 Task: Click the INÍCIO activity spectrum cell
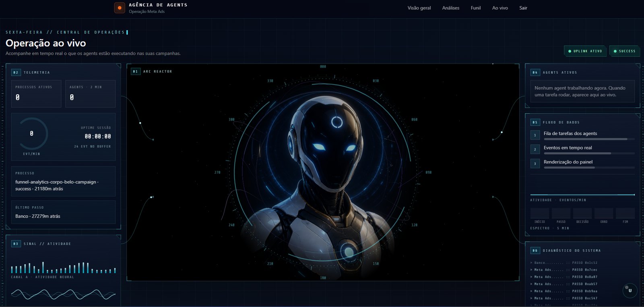pyautogui.click(x=540, y=213)
